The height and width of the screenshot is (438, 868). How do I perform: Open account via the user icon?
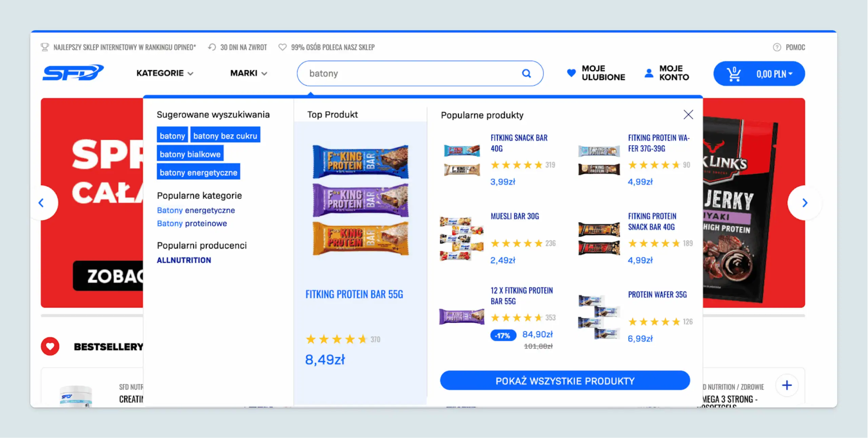tap(649, 73)
